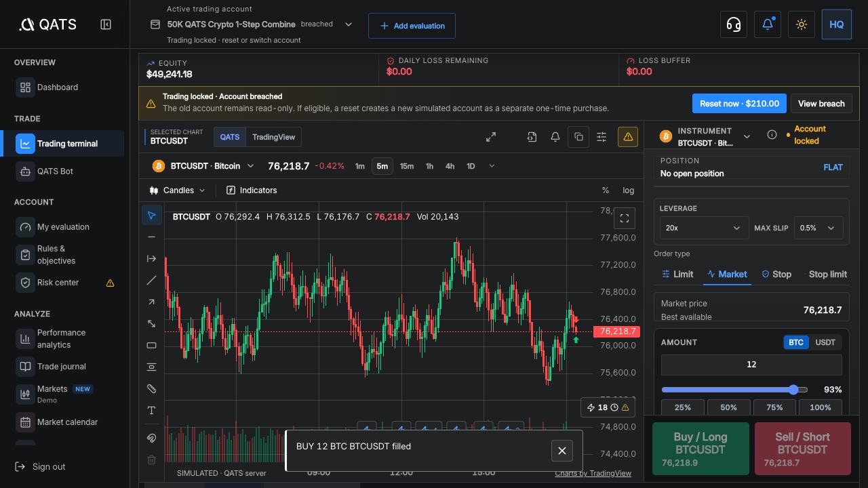Open max slip 0.5% dropdown

tap(818, 228)
